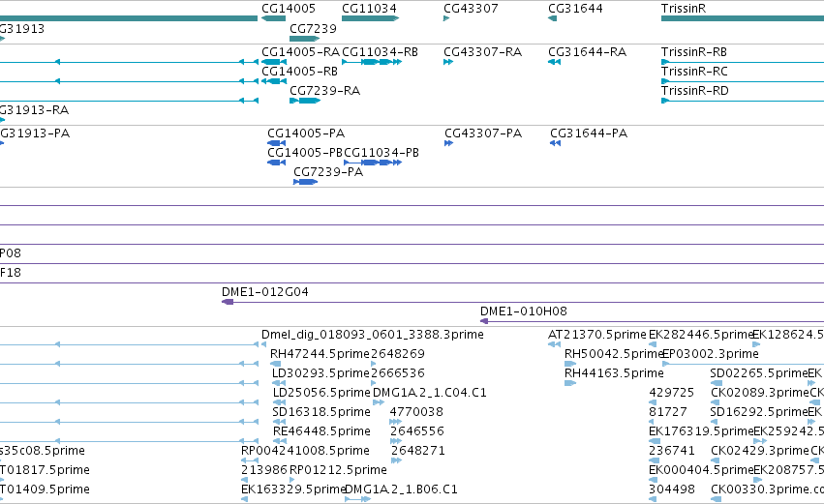Click the CK02429.3prime EST
824x504 pixels.
coord(715,460)
